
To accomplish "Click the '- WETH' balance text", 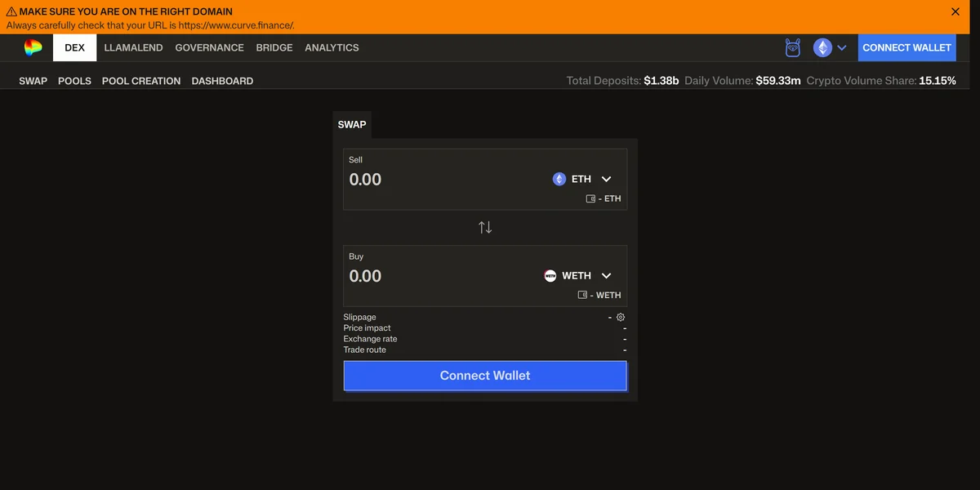I will [x=606, y=295].
